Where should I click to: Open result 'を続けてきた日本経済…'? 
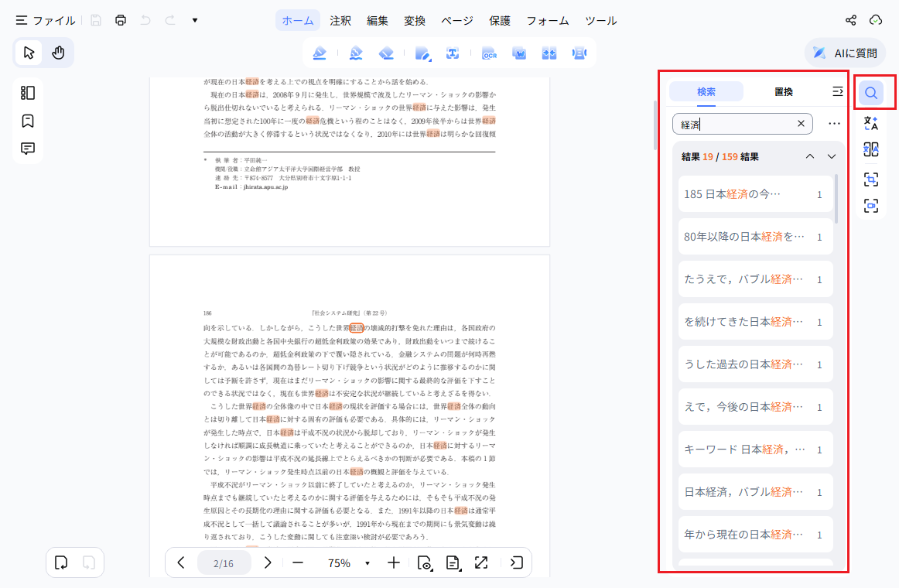tap(756, 322)
